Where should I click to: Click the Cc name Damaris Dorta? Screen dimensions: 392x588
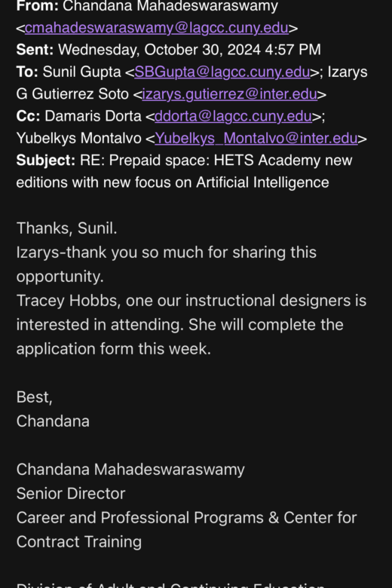click(93, 116)
